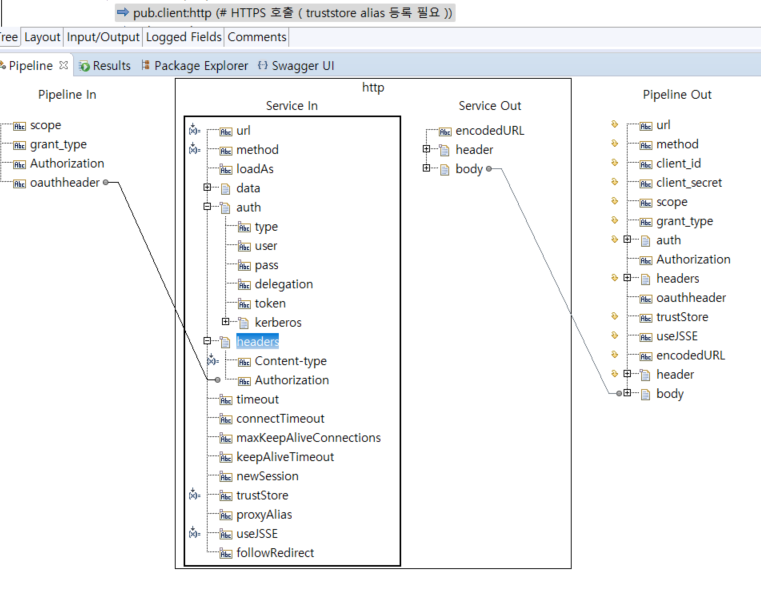The height and width of the screenshot is (599, 761).
Task: Expand the kerberos node under auth
Action: click(x=226, y=322)
